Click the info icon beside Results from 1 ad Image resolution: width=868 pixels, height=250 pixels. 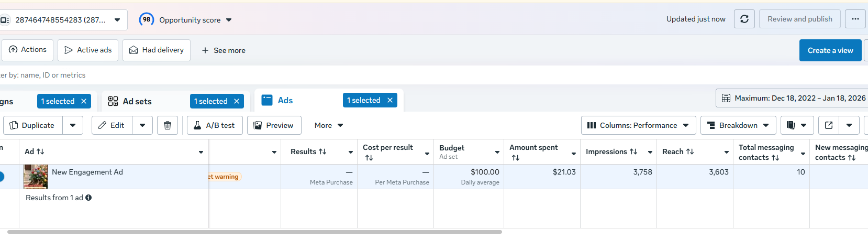[88, 198]
